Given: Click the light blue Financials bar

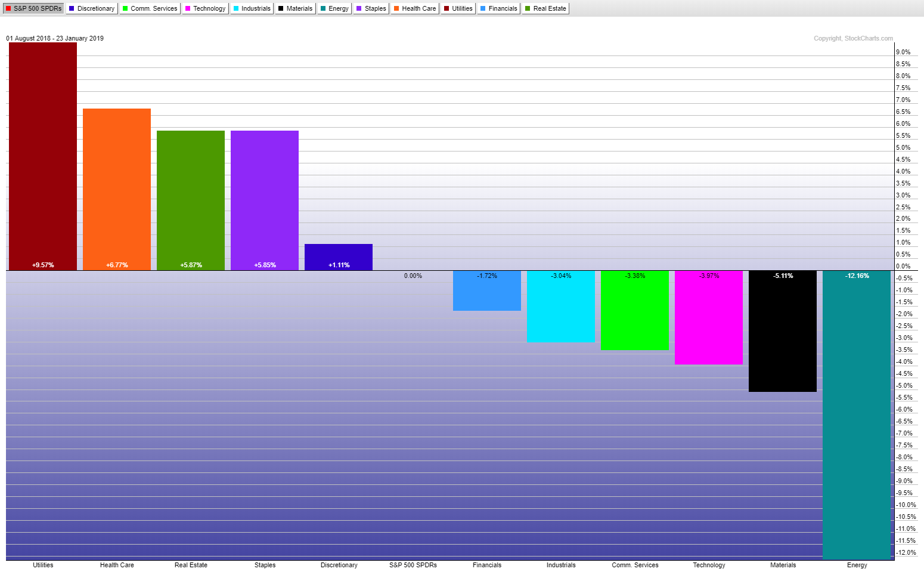Looking at the screenshot, I should [x=487, y=290].
